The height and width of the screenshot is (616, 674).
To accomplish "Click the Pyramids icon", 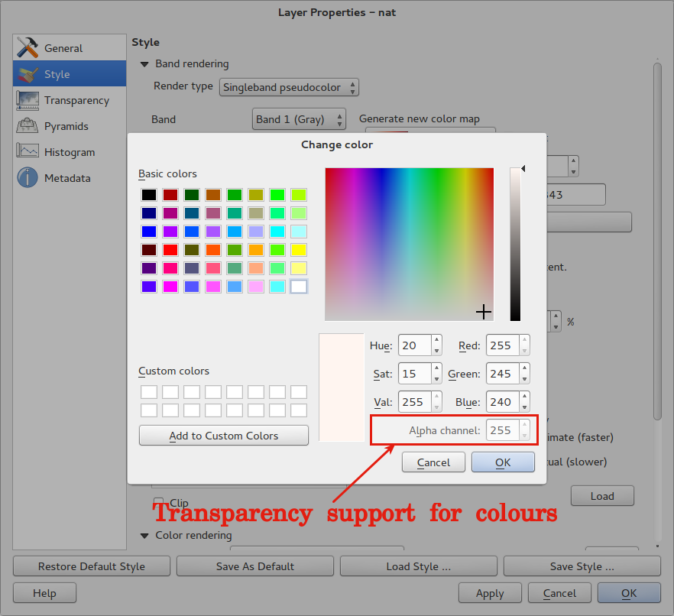I will [28, 126].
